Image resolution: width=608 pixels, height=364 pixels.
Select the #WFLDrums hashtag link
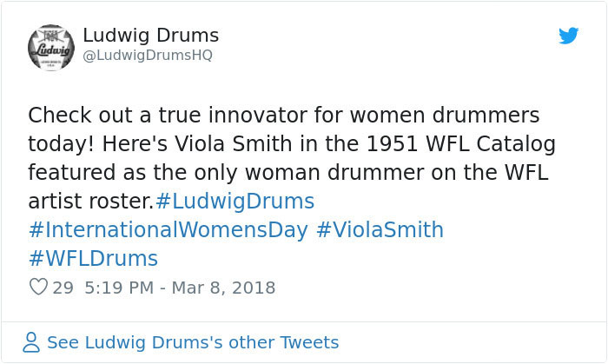[x=93, y=258]
